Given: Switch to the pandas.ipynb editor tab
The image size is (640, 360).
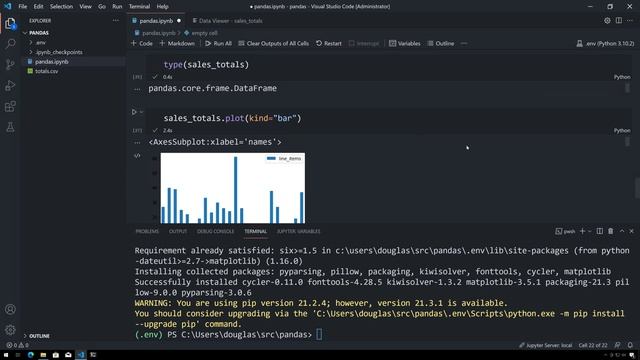Looking at the screenshot, I should pos(156,21).
